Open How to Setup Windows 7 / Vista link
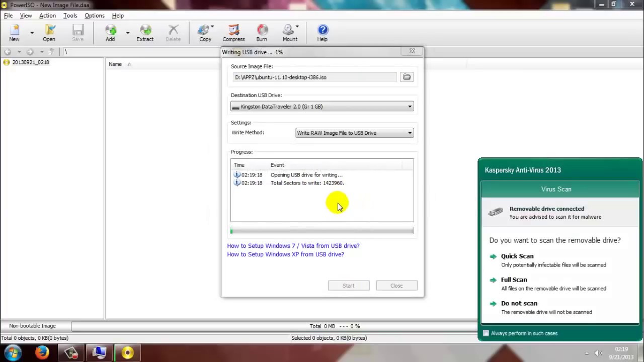Image resolution: width=644 pixels, height=362 pixels. (x=293, y=246)
